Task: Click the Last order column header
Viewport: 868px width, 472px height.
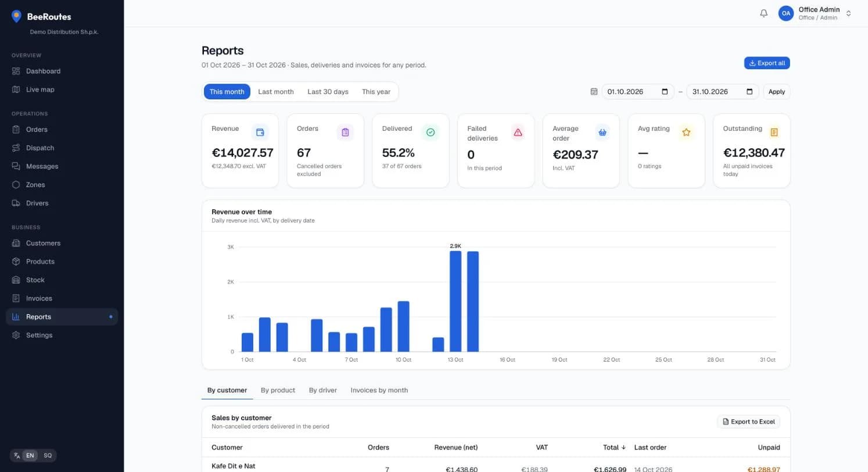Action: coord(650,448)
